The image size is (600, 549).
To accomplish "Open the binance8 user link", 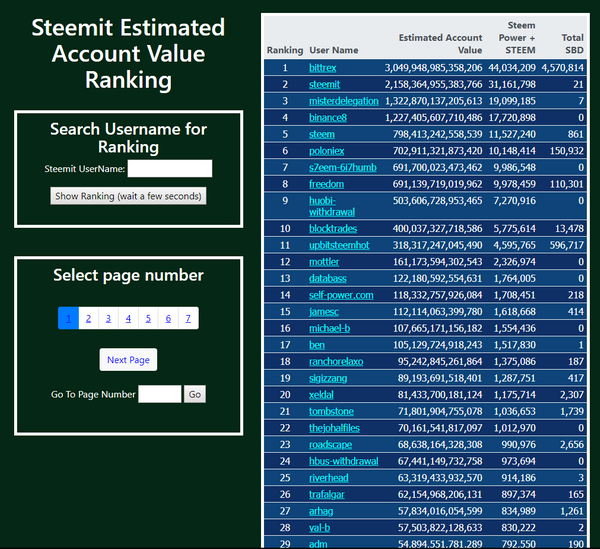I will (x=328, y=117).
